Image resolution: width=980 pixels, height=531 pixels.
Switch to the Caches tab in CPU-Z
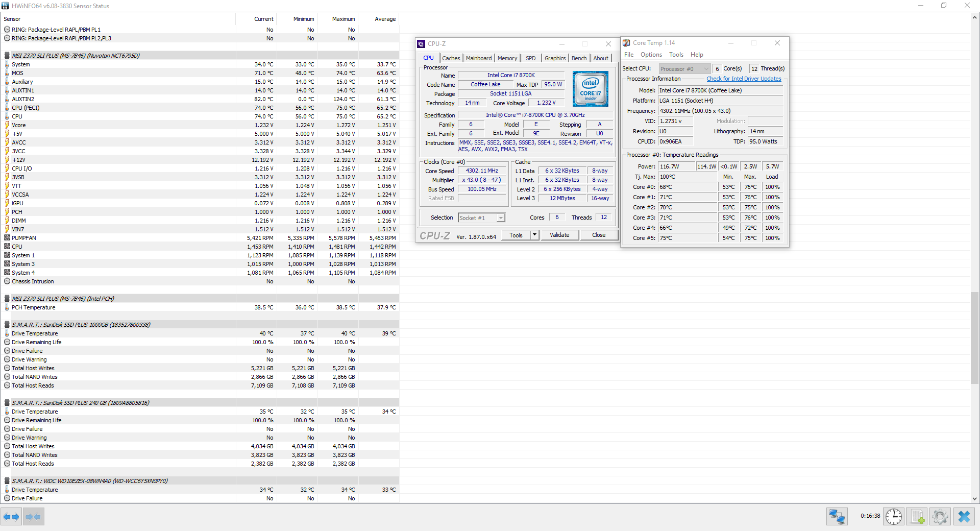(x=451, y=58)
